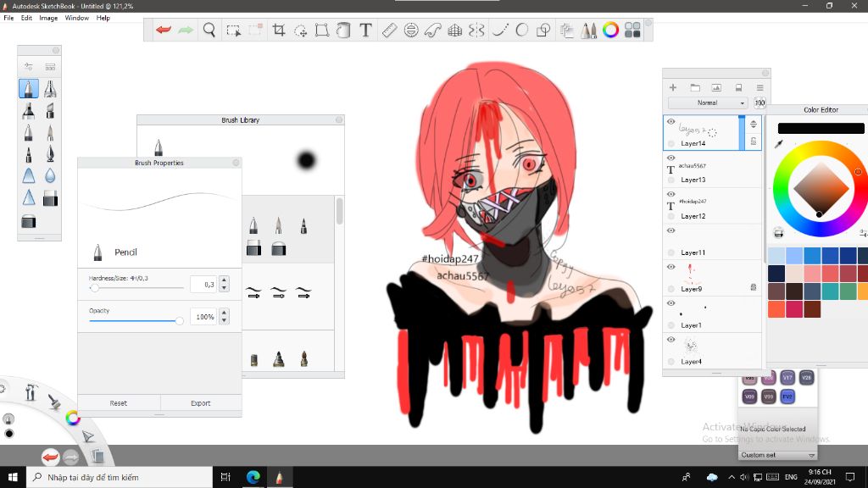This screenshot has width=868, height=488.
Task: Open the Image menu
Action: (48, 18)
